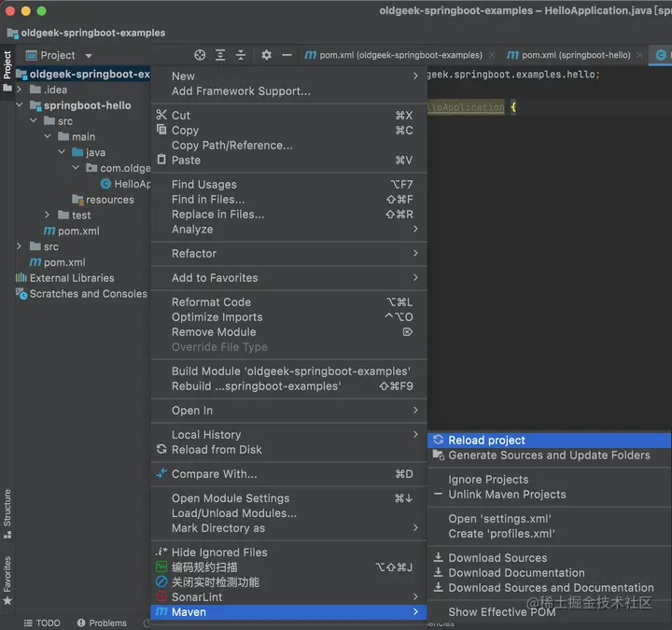
Task: Collapse the main folder
Action: (x=48, y=136)
